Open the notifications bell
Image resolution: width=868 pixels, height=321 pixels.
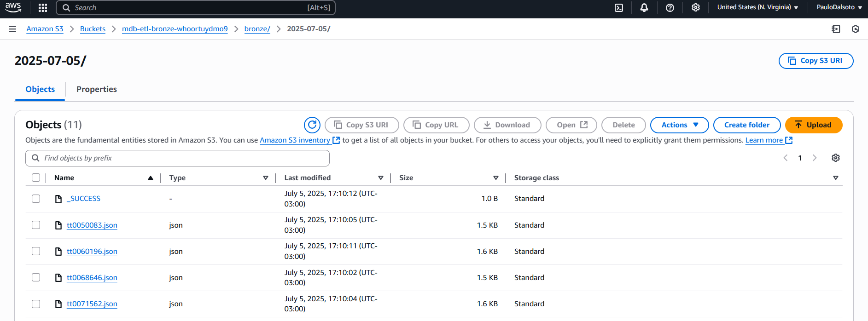(644, 7)
